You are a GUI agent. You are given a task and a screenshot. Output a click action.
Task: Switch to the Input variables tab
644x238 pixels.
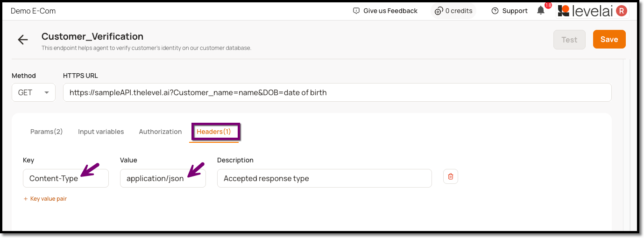coord(101,132)
